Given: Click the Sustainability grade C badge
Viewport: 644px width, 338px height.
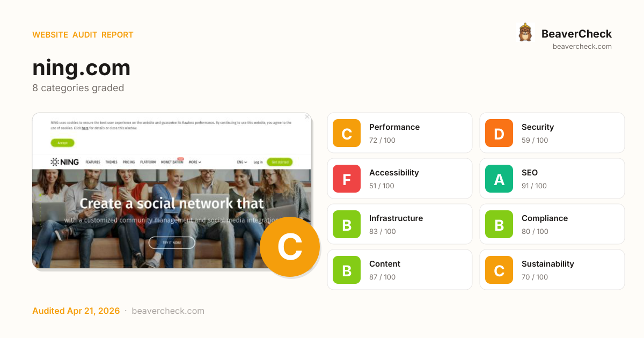Looking at the screenshot, I should coord(499,270).
